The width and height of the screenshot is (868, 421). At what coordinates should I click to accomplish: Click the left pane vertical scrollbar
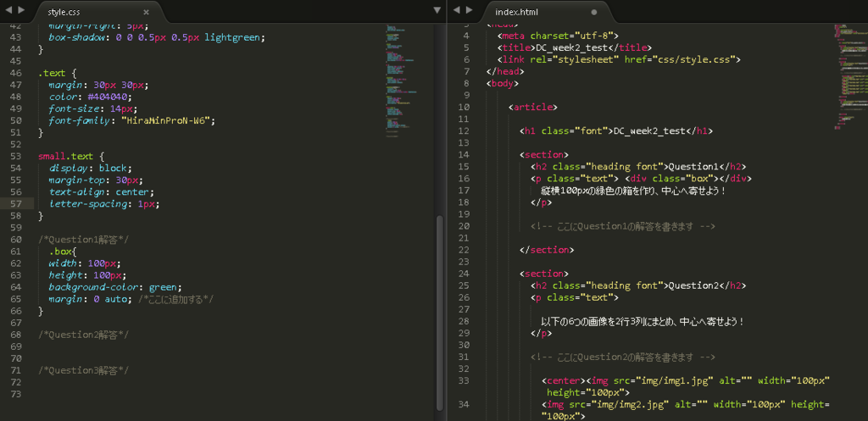pos(440,313)
